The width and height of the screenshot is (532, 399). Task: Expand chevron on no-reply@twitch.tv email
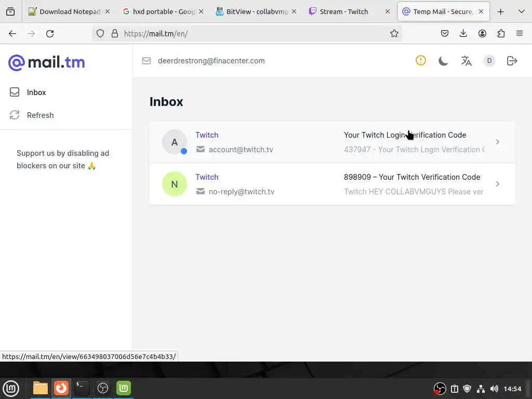(x=497, y=184)
